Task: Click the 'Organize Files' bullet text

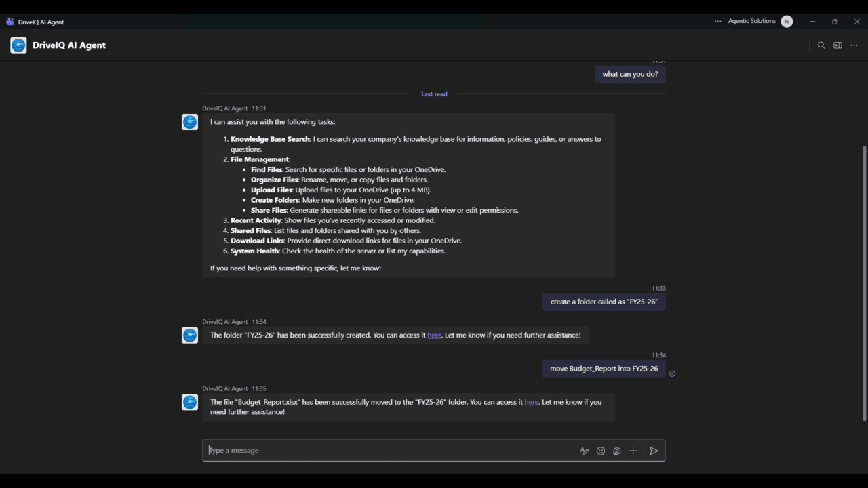Action: pos(339,180)
